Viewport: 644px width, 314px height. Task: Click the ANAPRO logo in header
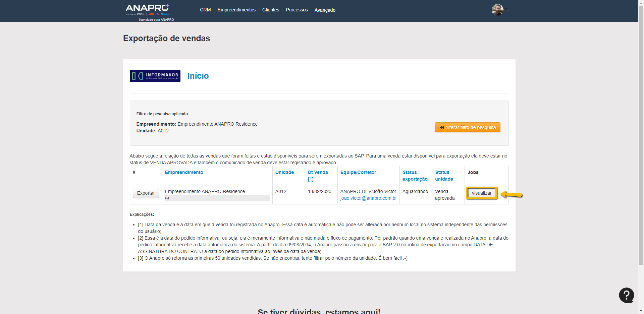tap(148, 9)
